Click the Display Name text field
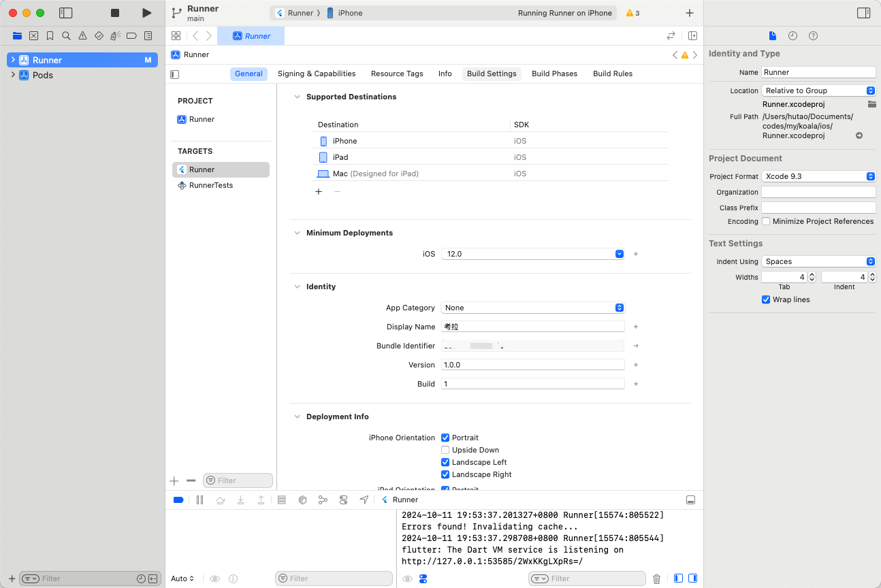881x588 pixels. (532, 327)
